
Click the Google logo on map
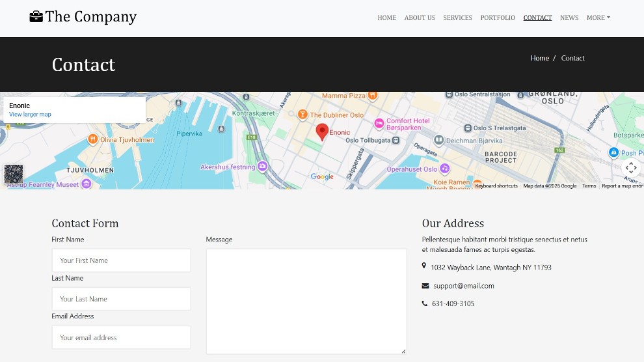(x=322, y=176)
